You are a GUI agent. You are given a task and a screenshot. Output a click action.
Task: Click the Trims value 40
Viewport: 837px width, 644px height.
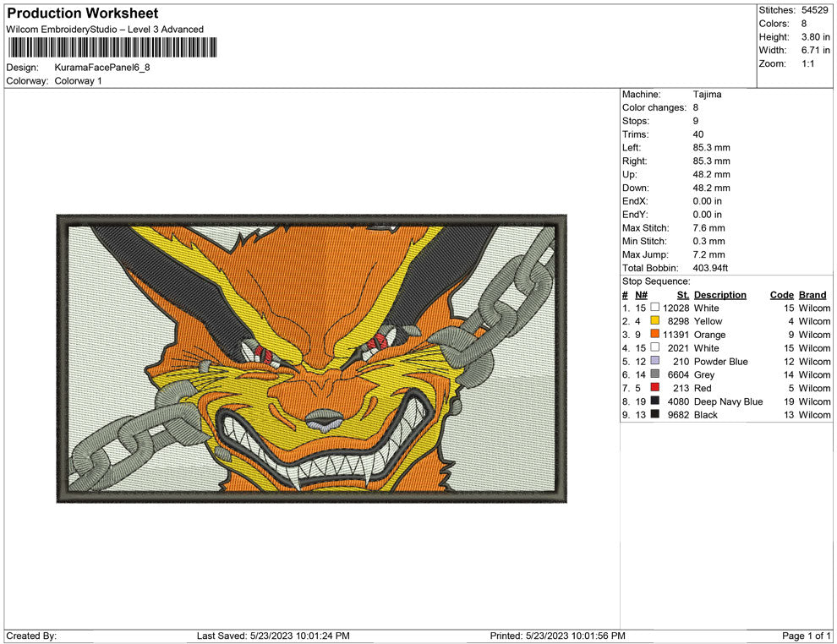[x=698, y=134]
